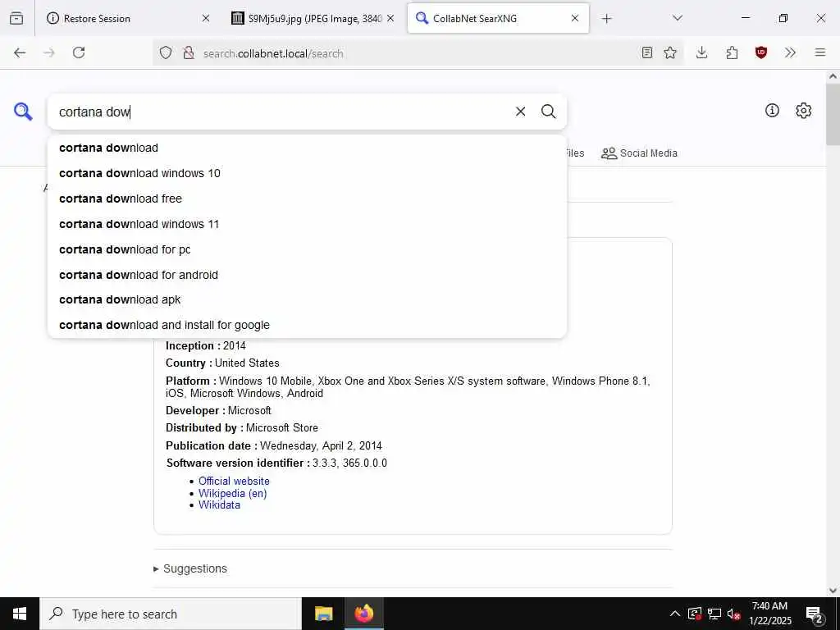Expand the Suggestions section
Viewport: 840px width, 630px height.
pos(190,568)
